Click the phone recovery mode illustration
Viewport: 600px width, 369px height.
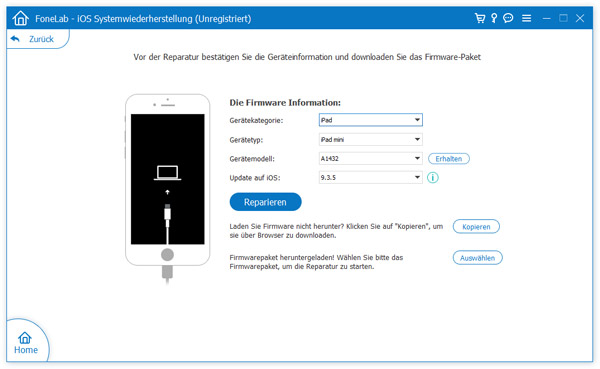168,188
